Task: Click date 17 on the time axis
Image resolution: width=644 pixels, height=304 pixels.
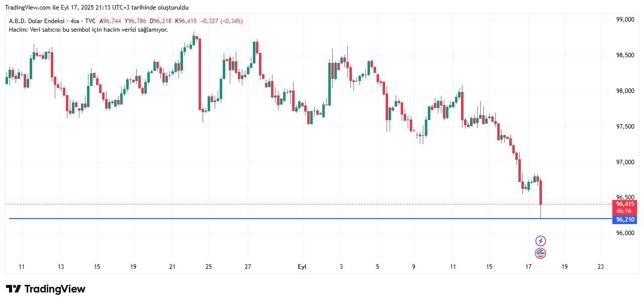Action: coord(528,267)
